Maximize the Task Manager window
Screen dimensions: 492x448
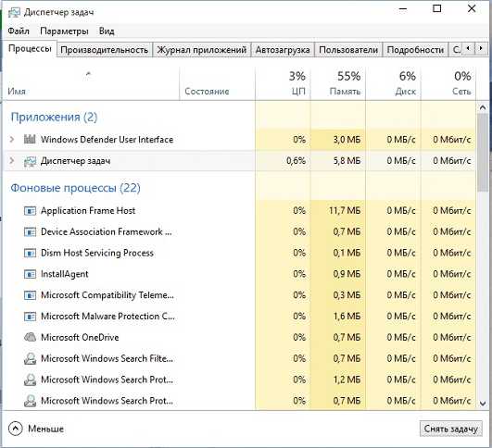point(437,8)
